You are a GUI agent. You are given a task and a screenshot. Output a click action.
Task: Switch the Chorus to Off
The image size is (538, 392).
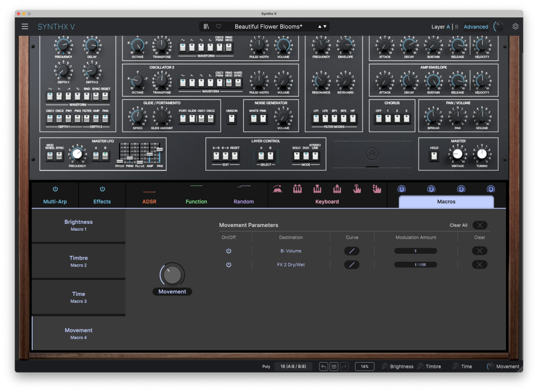coord(378,118)
